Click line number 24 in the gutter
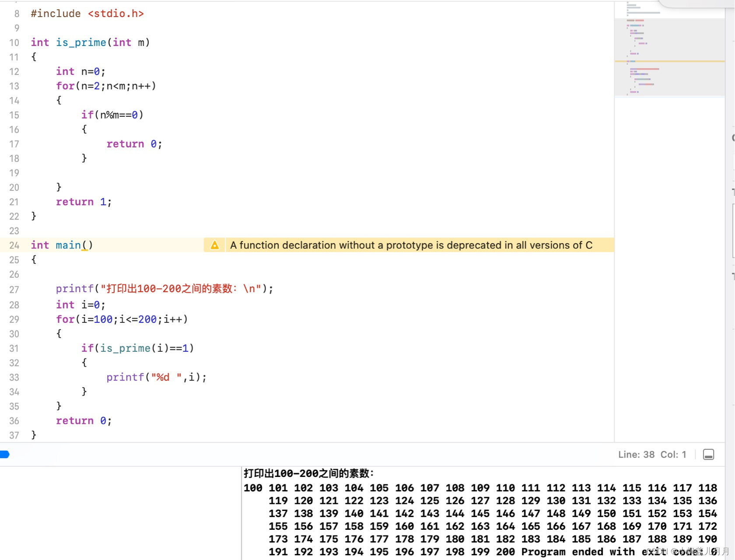Screen dimensions: 735x560 [x=14, y=245]
